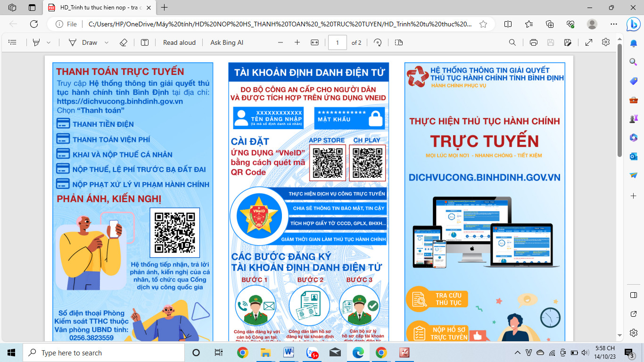Show hidden system tray icons
Viewport: 644px width, 362px height.
tap(519, 353)
